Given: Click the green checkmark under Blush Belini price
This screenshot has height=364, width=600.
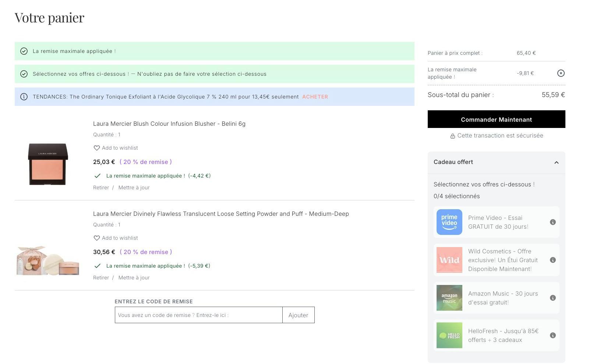Looking at the screenshot, I should [x=97, y=176].
